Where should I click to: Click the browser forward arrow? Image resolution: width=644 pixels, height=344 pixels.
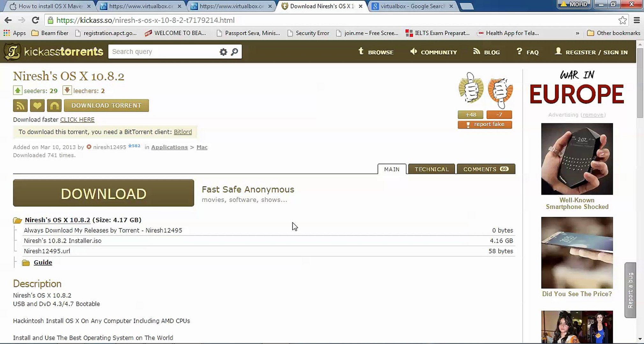(x=22, y=20)
